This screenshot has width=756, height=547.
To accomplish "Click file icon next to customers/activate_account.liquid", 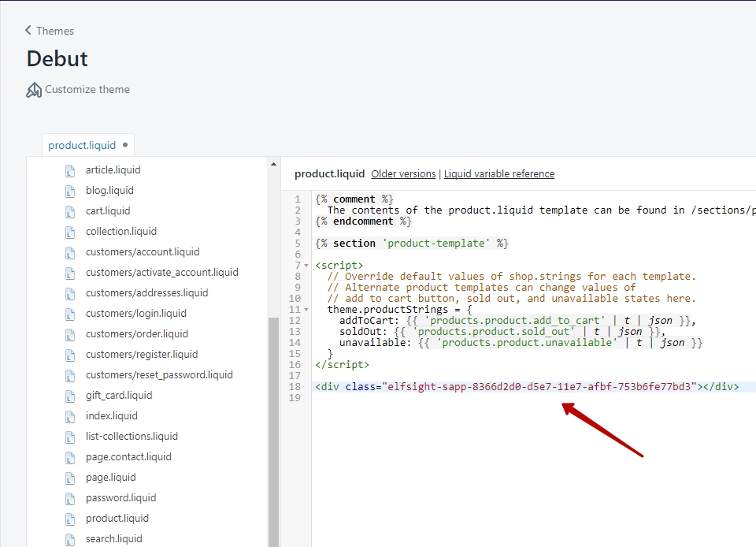I will [x=70, y=273].
